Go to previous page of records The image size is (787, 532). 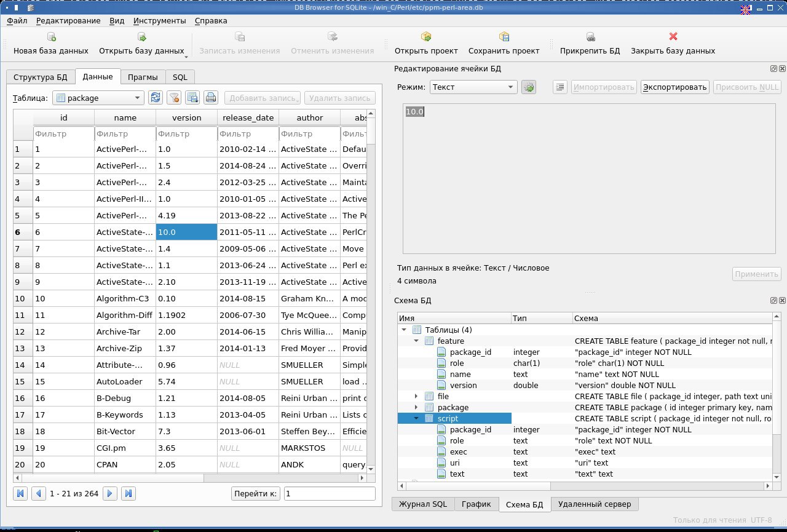[39, 493]
